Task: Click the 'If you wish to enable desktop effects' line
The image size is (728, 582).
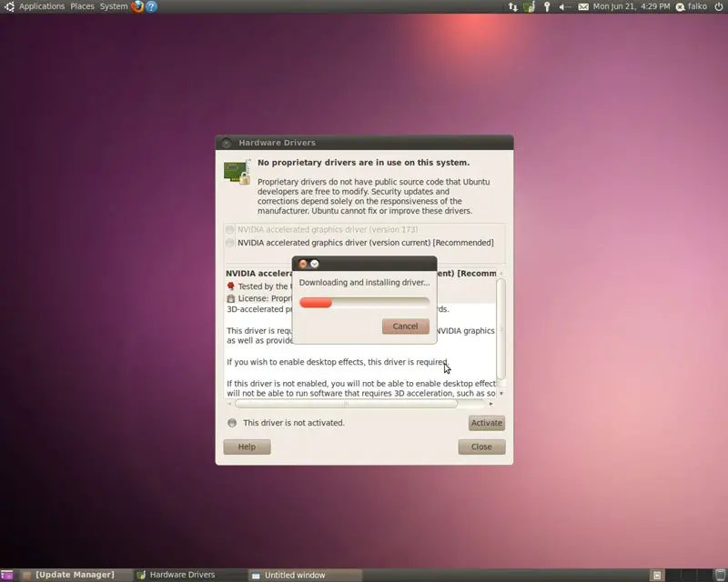Action: click(x=338, y=362)
